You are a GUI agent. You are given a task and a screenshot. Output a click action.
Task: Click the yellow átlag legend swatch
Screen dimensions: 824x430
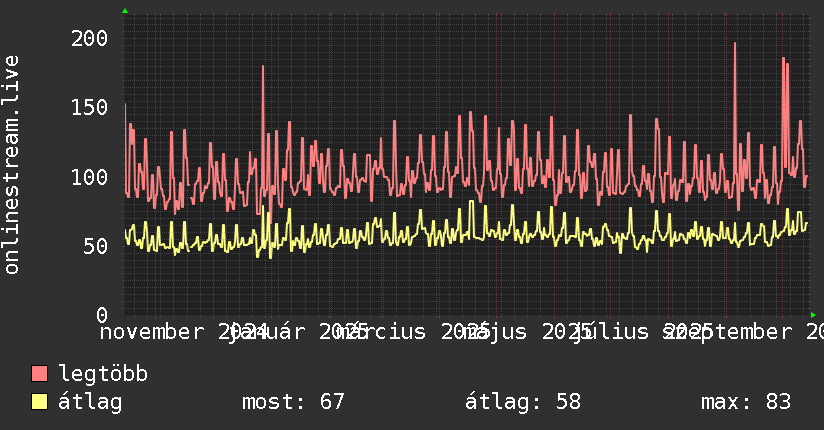(x=39, y=402)
